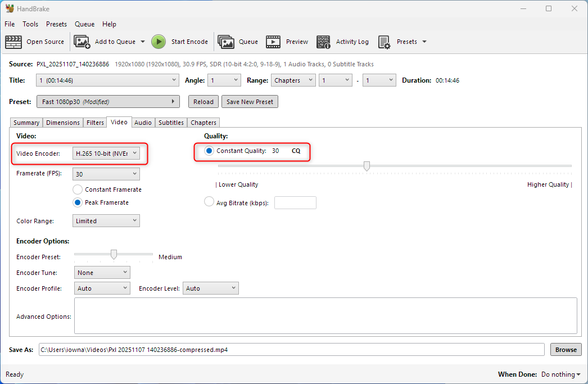Screen dimensions: 588x384
Task: Click the Avg Bitrate input field
Action: coord(295,203)
